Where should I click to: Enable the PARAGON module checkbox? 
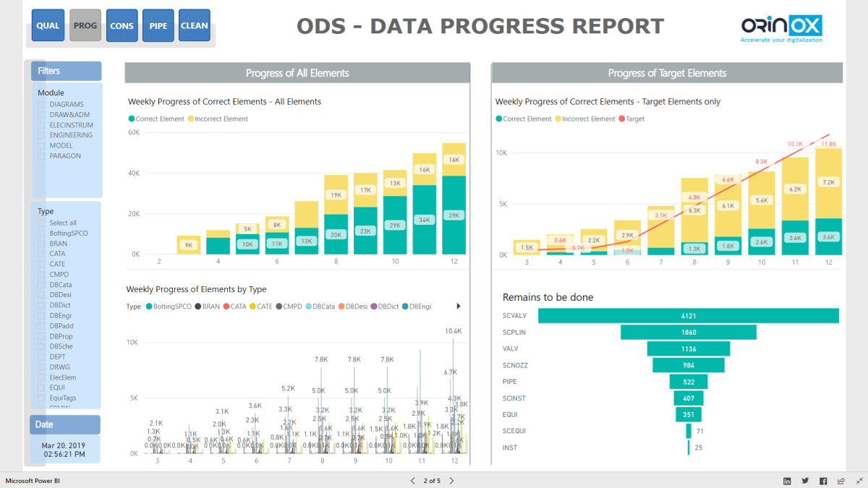tap(42, 156)
